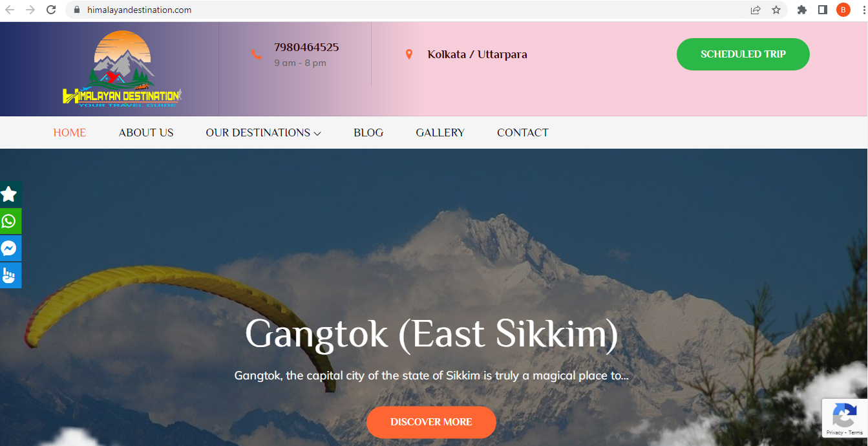Click the orange phone icon in the header
The width and height of the screenshot is (868, 446).
coord(257,54)
